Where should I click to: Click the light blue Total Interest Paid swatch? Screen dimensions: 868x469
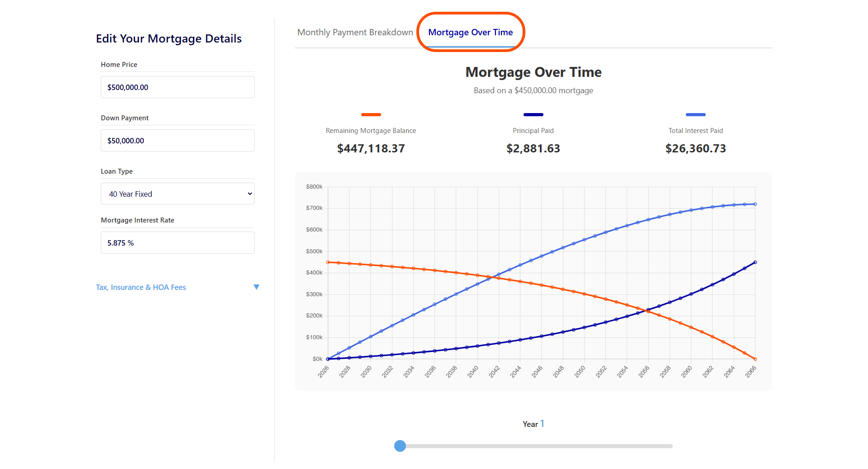tap(695, 115)
